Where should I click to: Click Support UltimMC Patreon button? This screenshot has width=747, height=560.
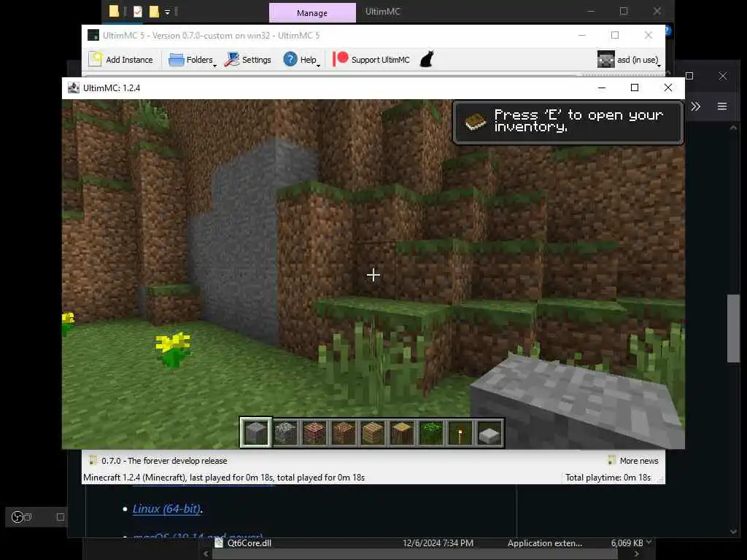pos(371,60)
